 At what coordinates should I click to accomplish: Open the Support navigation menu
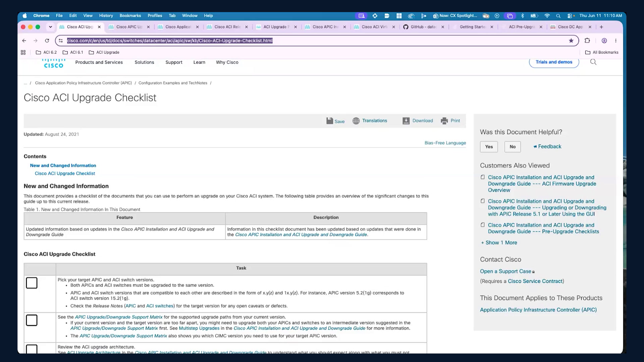coord(174,62)
